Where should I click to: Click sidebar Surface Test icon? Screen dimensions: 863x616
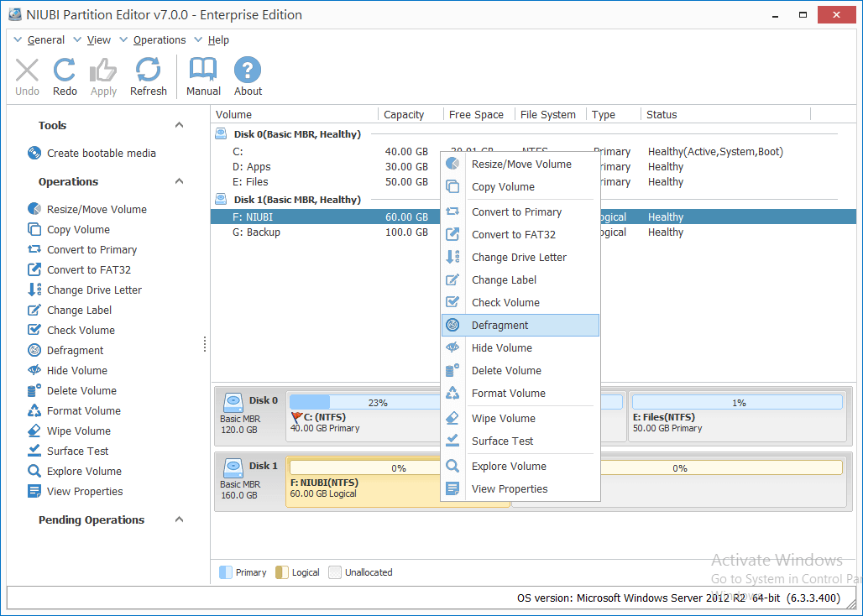(34, 451)
